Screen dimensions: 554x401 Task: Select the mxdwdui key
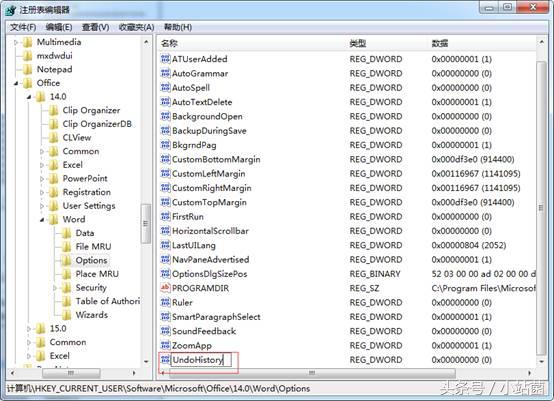pos(54,56)
